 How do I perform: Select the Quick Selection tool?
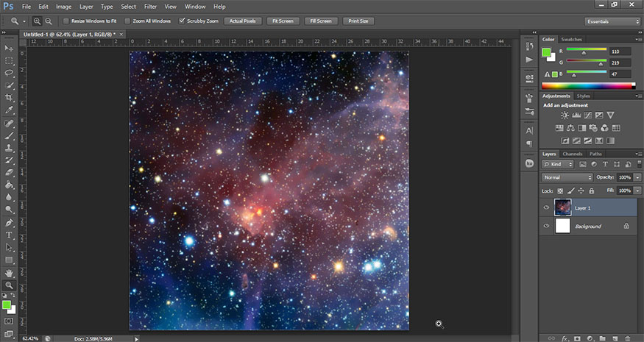[9, 85]
